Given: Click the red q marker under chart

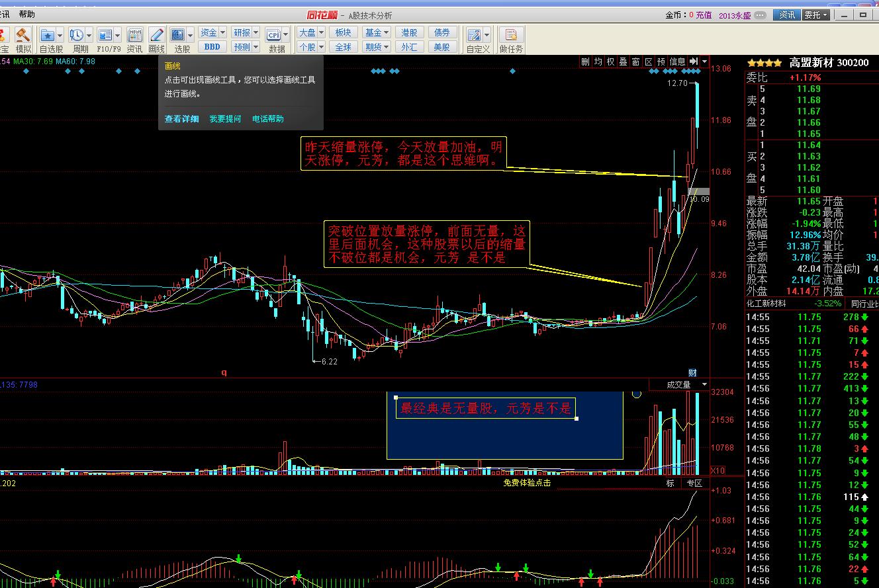Looking at the screenshot, I should (x=224, y=373).
